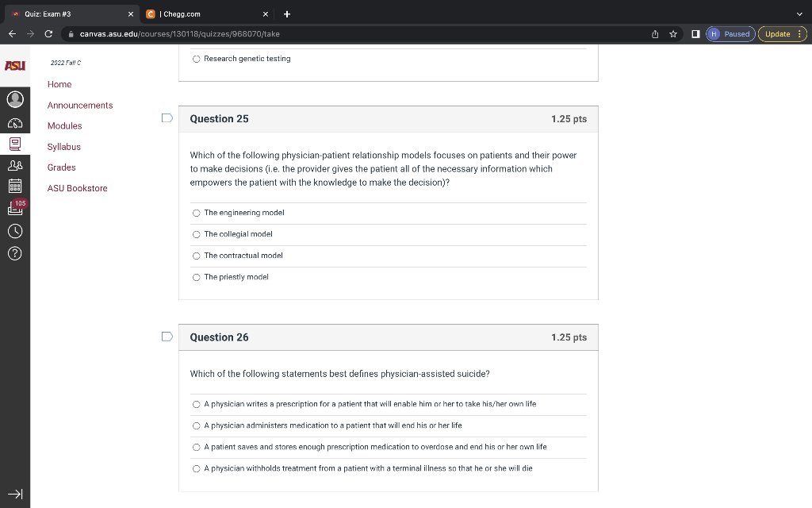Open the Account profile icon
The width and height of the screenshot is (812, 508).
[15, 99]
